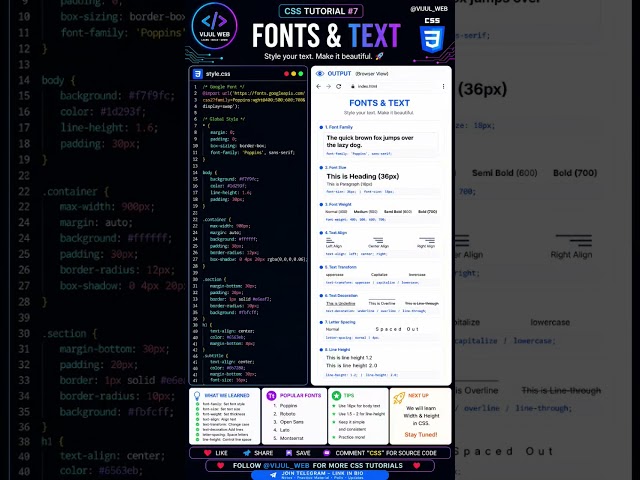Click the left heart on the Follow banner
This screenshot has height=480, width=640.
click(220, 465)
